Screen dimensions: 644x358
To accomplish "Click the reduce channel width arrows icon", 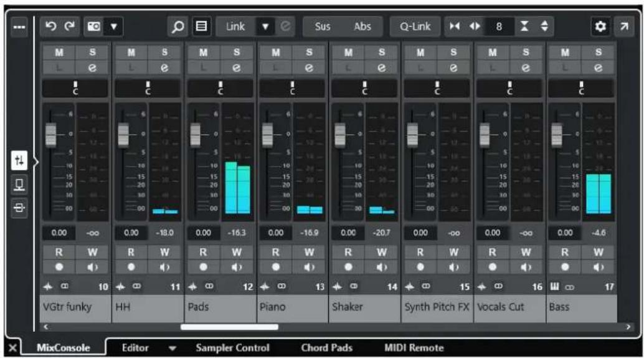I will pos(454,27).
